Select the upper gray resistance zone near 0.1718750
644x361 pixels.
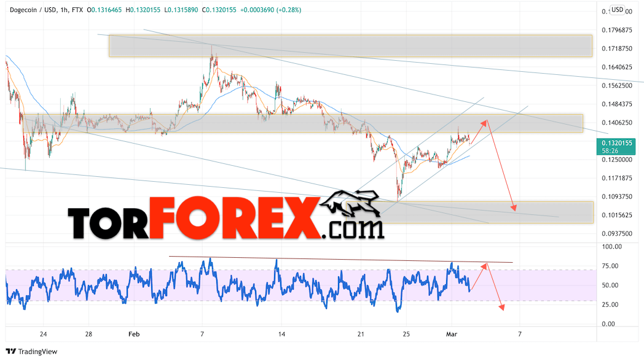350,46
